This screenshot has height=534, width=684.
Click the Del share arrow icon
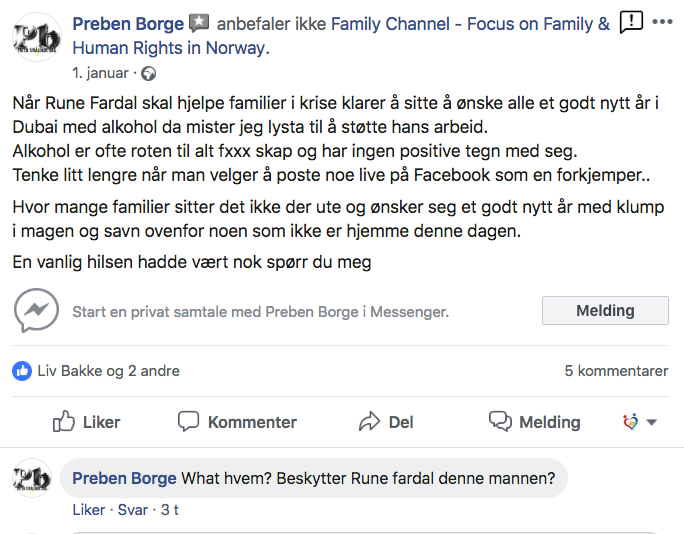coord(369,422)
